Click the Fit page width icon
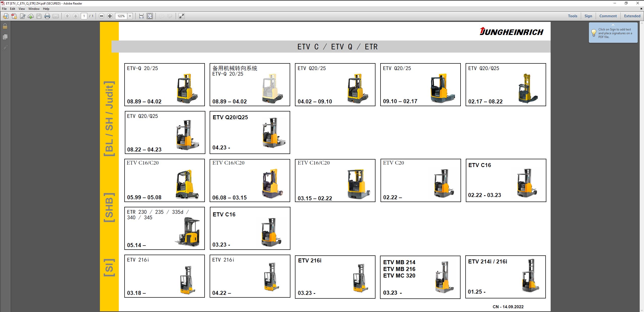This screenshot has height=312, width=644. [x=141, y=16]
